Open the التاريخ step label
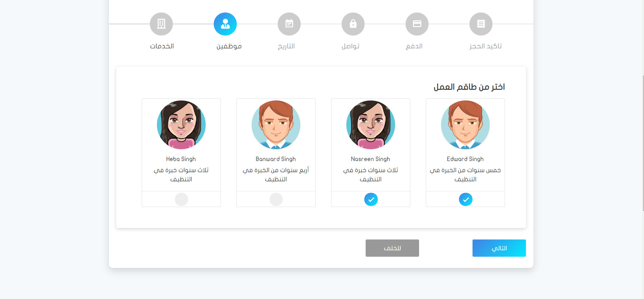The height and width of the screenshot is (299, 644). [286, 46]
